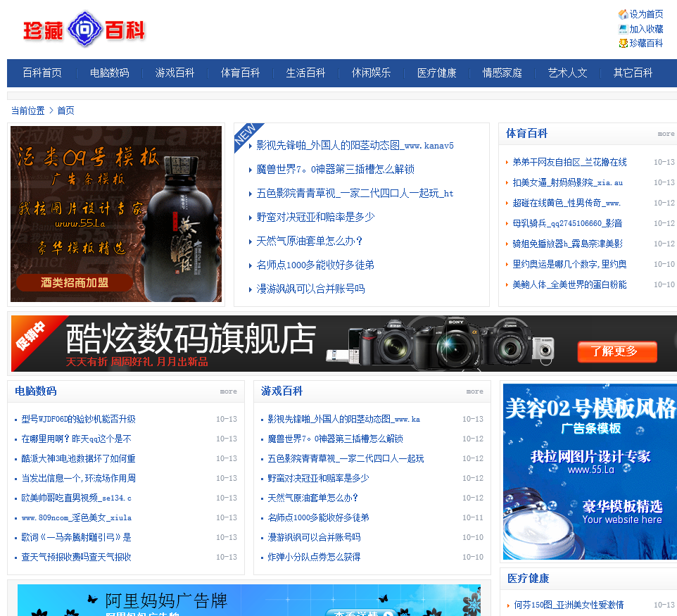
Task: Open 漫游飒飒可以合并账号吗 in 游戏百科 panel
Action: click(x=314, y=537)
